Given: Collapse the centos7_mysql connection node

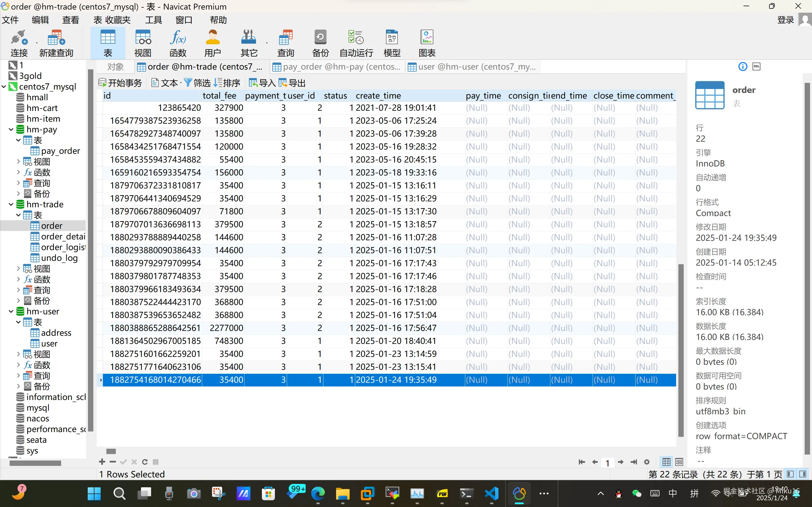Looking at the screenshot, I should pyautogui.click(x=4, y=86).
